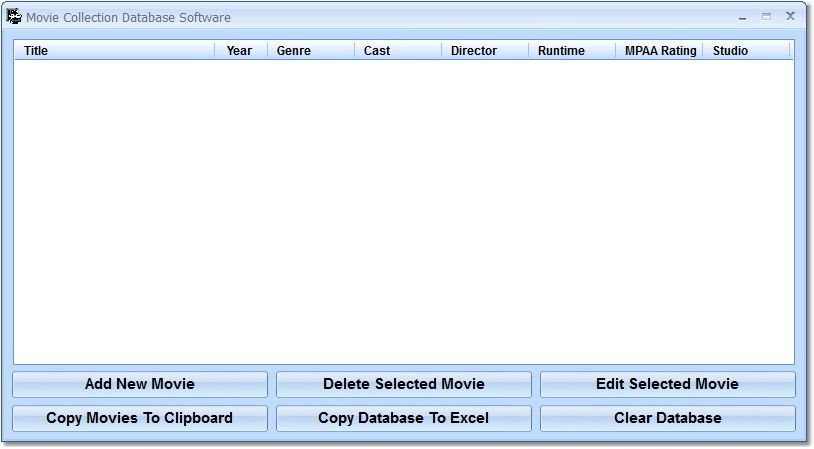The height and width of the screenshot is (449, 814).
Task: Sort by Runtime column header
Action: pos(572,50)
